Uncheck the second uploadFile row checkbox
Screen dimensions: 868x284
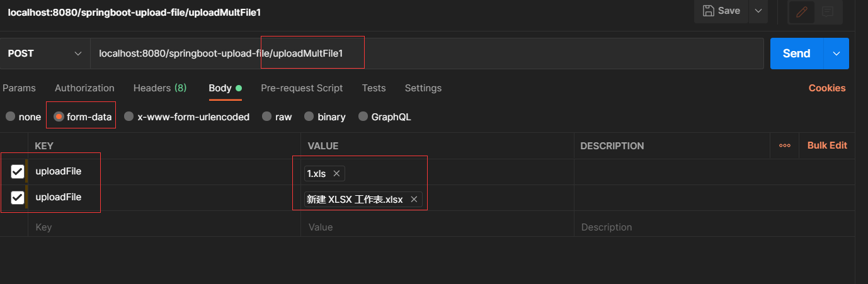click(18, 198)
